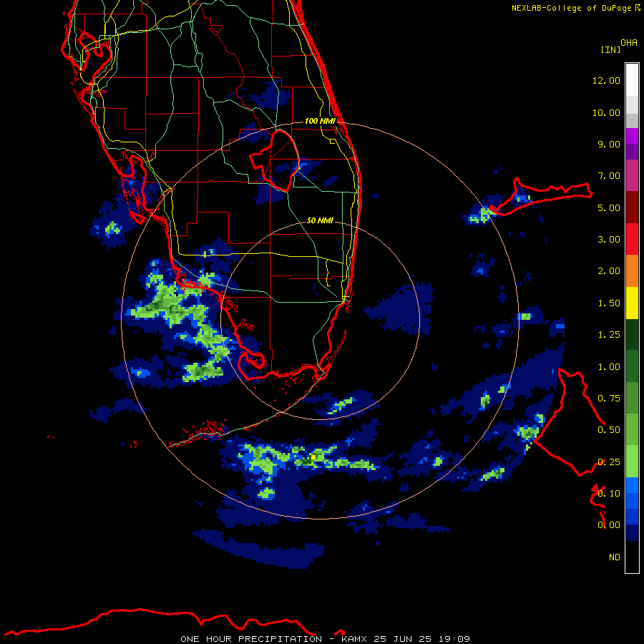Pick the white swatch in the color scale
644x644 pixels.
pos(632,80)
